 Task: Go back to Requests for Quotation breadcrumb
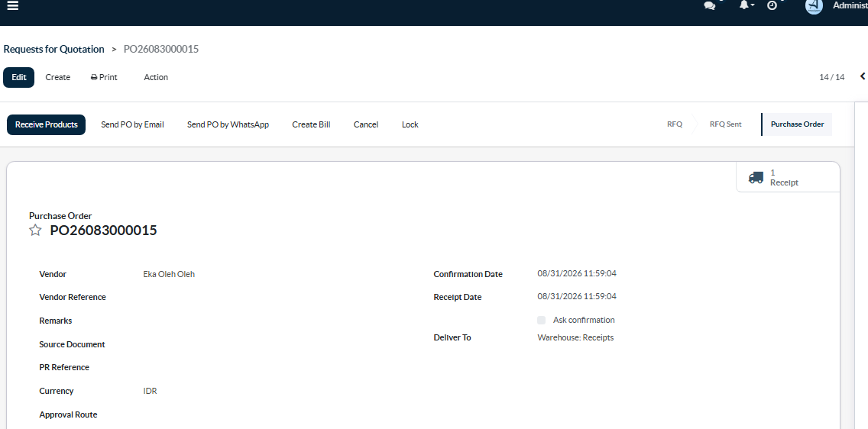tap(53, 49)
